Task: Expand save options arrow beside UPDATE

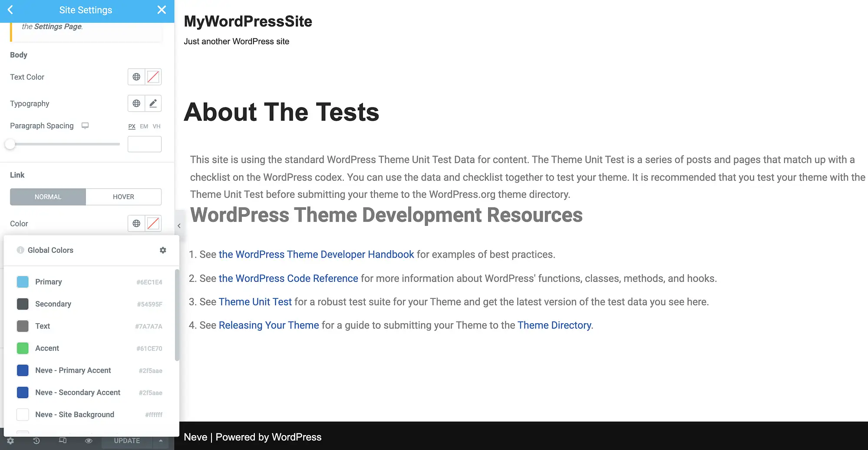Action: click(x=161, y=440)
